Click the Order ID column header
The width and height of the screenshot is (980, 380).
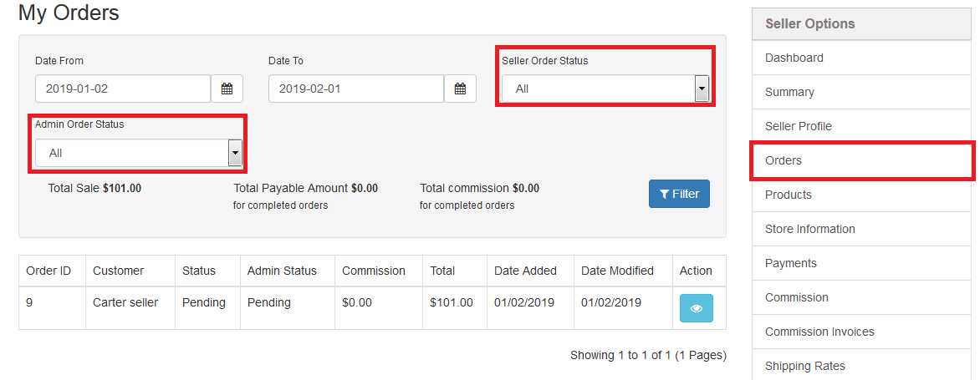(48, 271)
